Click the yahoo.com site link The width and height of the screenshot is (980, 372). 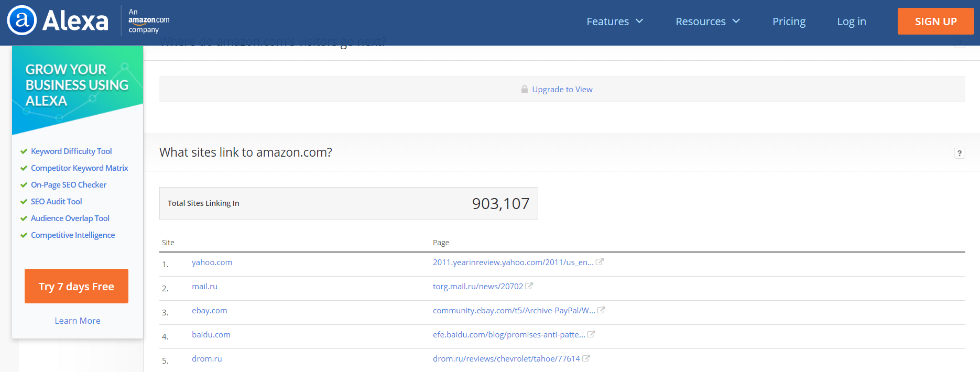212,262
